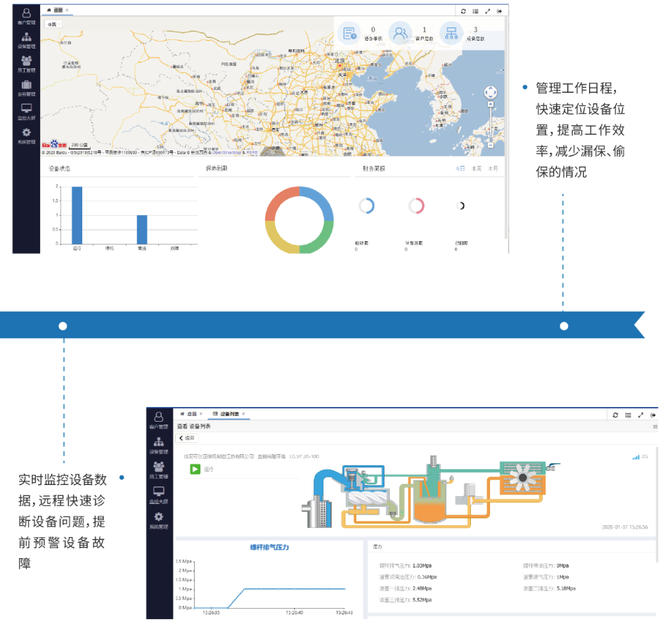This screenshot has height=634, width=672.
Task: Click the 2G signal strength icon
Action: (637, 457)
